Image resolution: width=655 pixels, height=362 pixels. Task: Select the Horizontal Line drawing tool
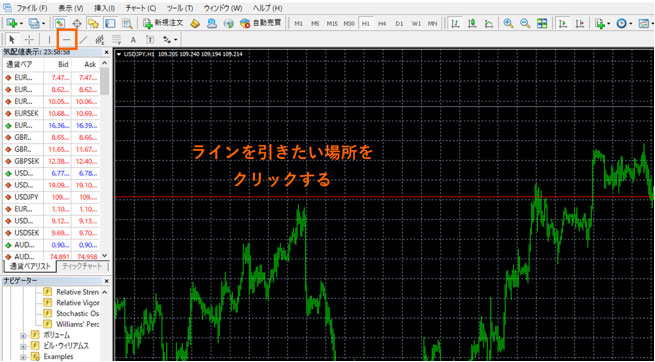click(x=67, y=40)
